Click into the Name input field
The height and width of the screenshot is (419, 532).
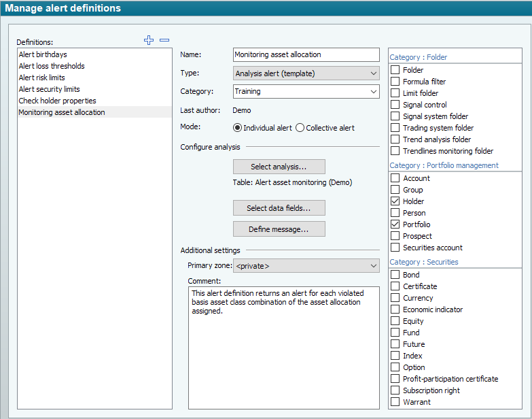[x=306, y=55]
